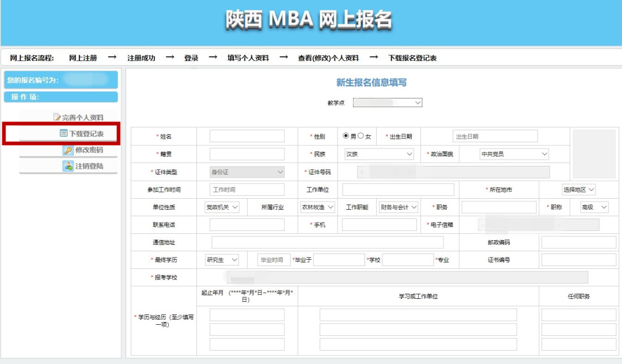Screen dimensions: 622x364
Task: Open the 最终学历 dropdown showing 研究生
Action: (222, 260)
